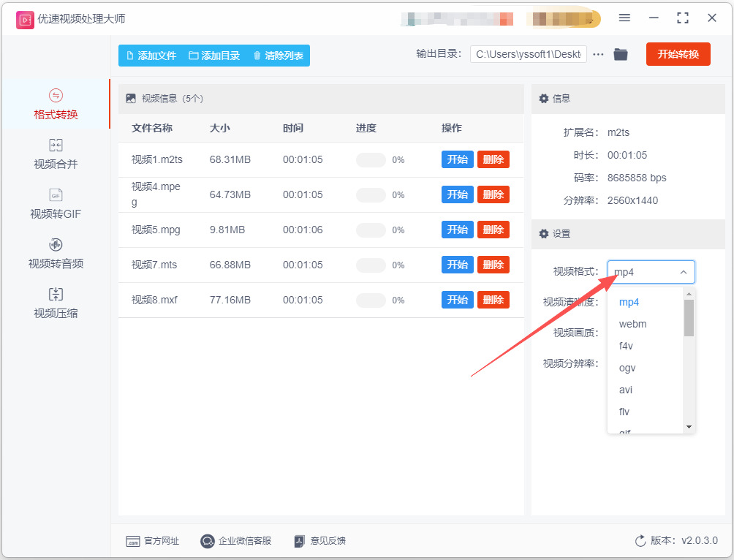Open the 视频转音频 audio extraction tool
The image size is (734, 560).
click(x=56, y=254)
